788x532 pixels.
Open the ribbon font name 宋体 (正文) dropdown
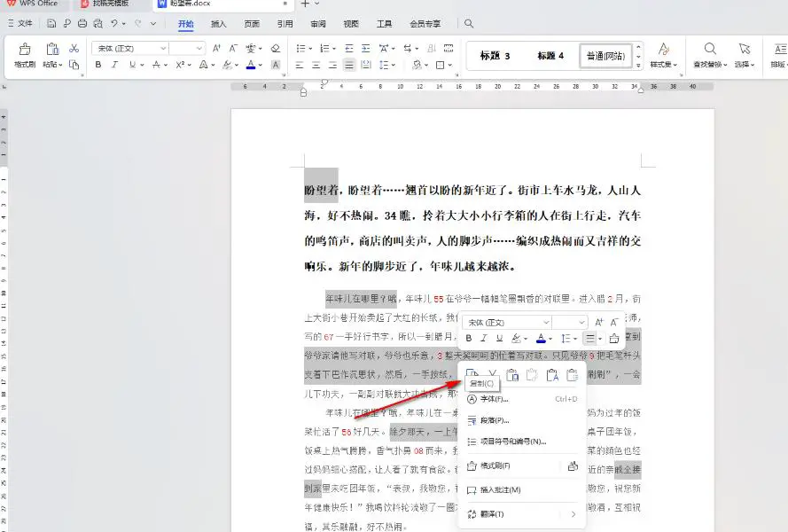(x=163, y=48)
